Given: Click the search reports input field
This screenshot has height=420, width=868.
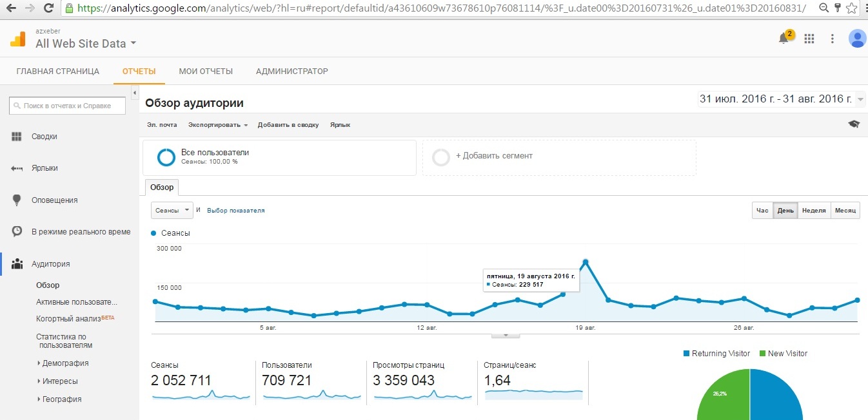Looking at the screenshot, I should (x=68, y=106).
